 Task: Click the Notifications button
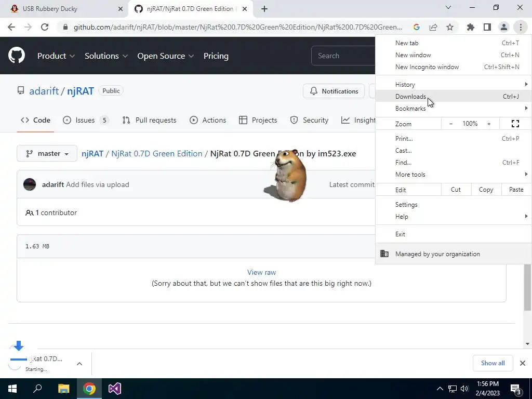pyautogui.click(x=334, y=91)
